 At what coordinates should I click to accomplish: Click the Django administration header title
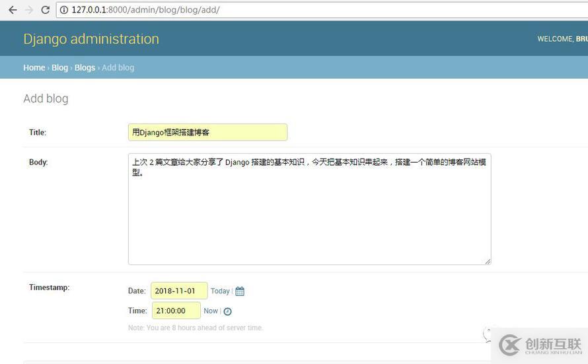pyautogui.click(x=91, y=39)
